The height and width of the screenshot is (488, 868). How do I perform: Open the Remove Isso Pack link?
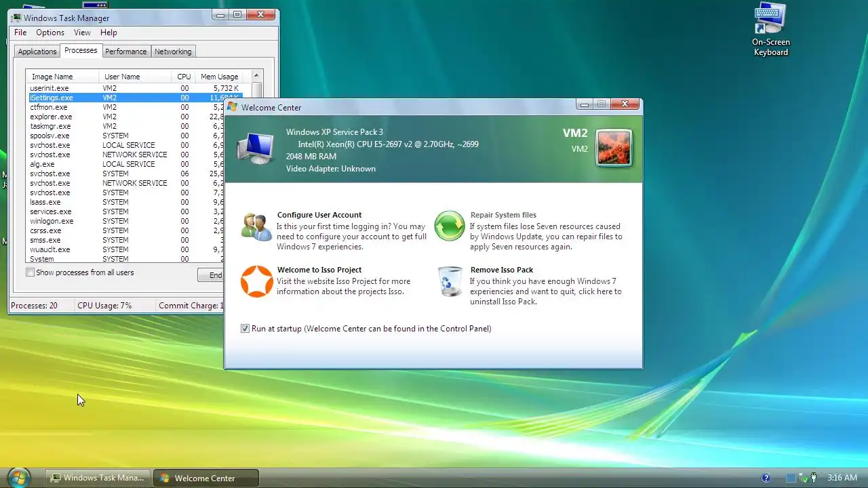[502, 270]
